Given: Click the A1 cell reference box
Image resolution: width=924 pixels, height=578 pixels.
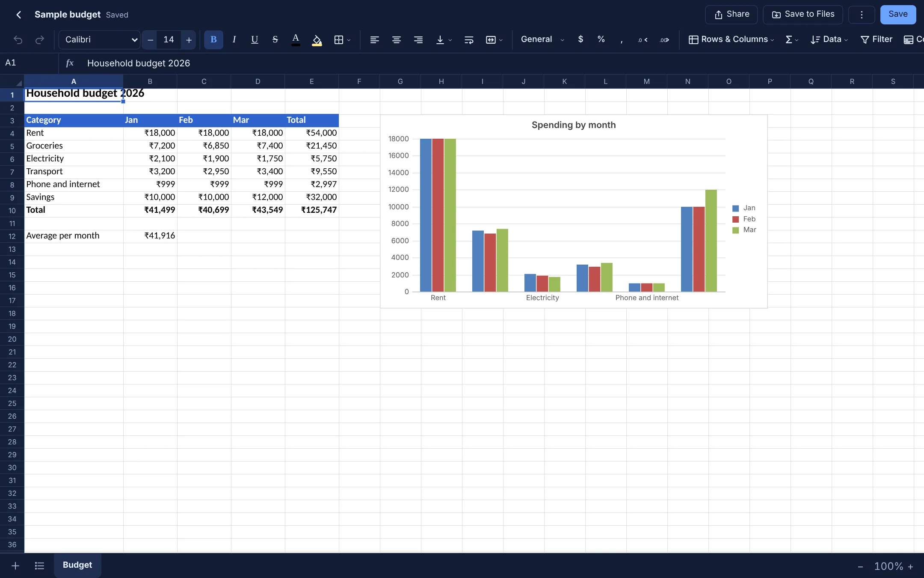Looking at the screenshot, I should click(x=29, y=63).
